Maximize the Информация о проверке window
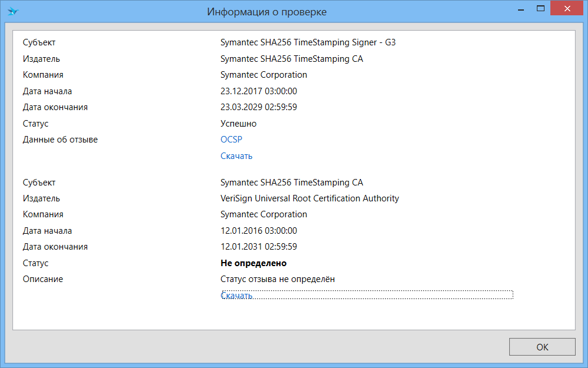The width and height of the screenshot is (588, 368). coord(540,9)
